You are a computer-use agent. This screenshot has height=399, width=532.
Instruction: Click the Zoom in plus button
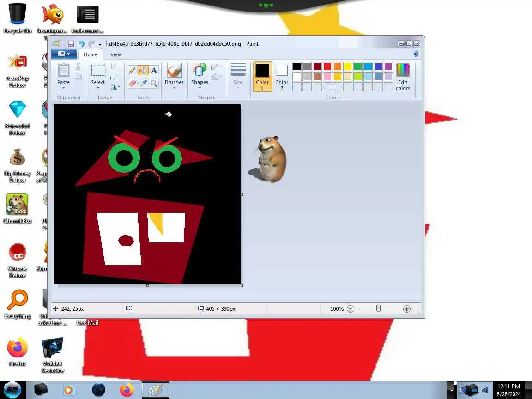407,309
